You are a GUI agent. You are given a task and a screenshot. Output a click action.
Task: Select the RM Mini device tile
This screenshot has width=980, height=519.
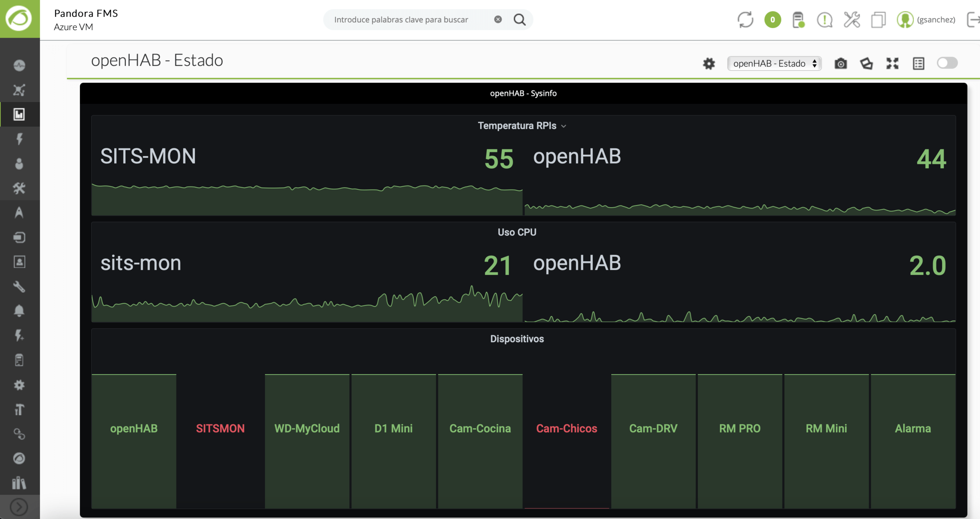pos(826,441)
